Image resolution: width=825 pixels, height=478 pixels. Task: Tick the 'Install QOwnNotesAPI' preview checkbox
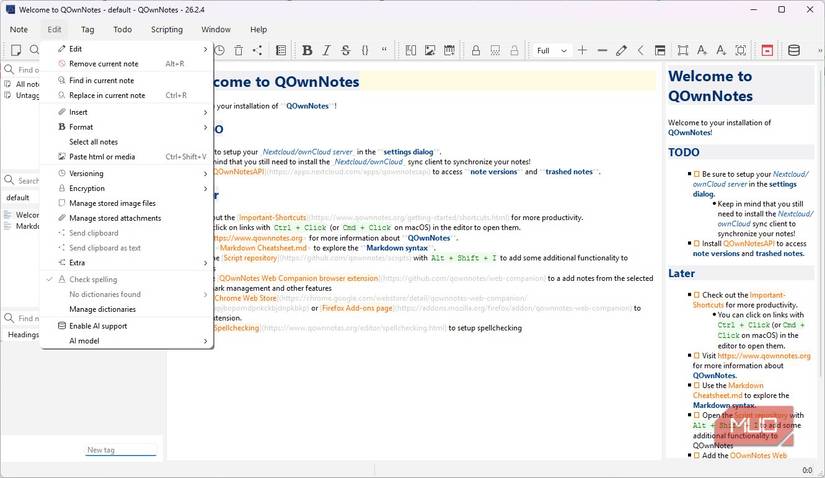click(x=697, y=243)
